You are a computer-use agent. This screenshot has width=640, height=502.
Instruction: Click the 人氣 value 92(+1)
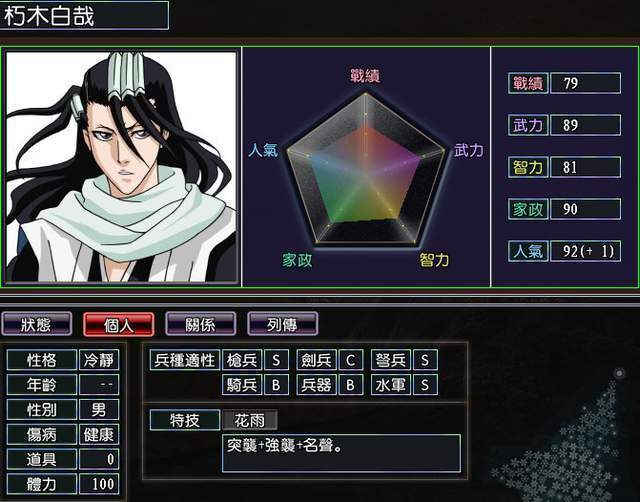585,251
